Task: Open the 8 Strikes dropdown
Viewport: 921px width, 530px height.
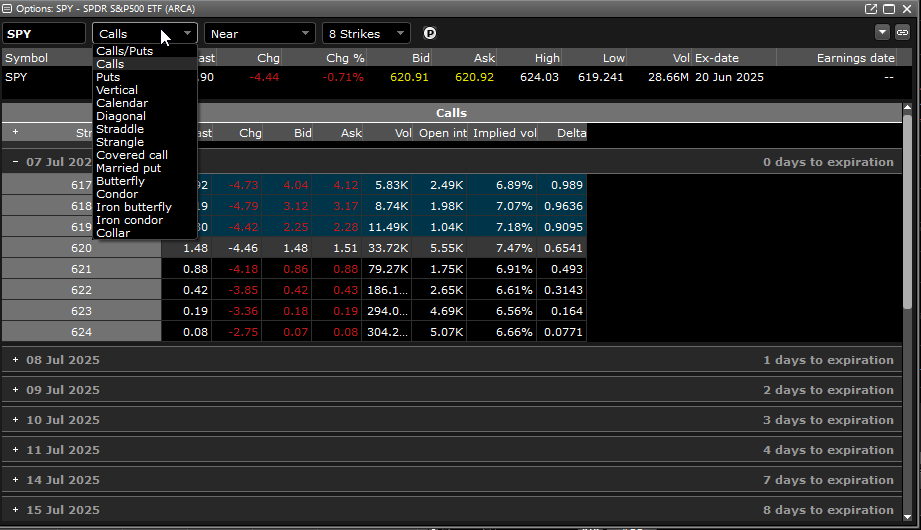Action: pos(367,33)
